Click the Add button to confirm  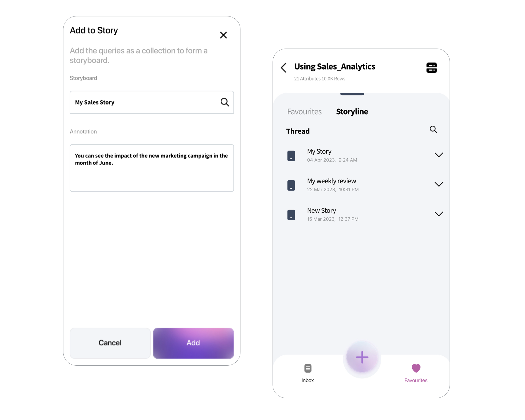click(193, 342)
